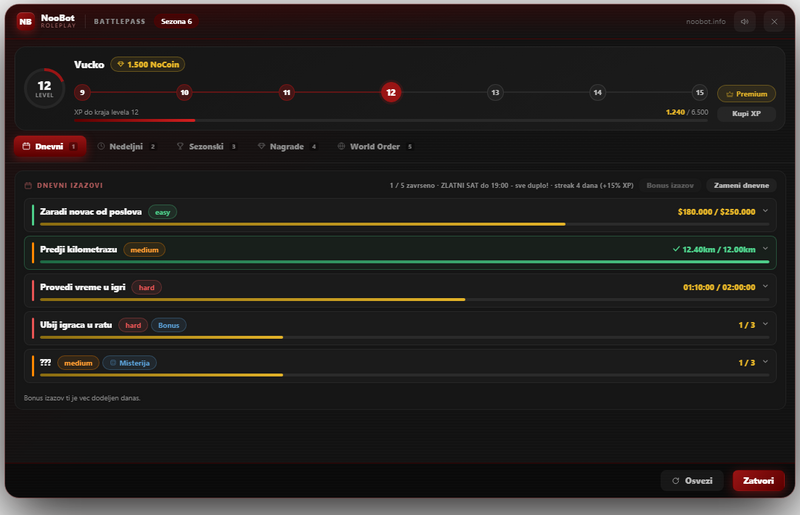Viewport: 800px width, 515px height.
Task: Click the NB logo icon
Action: [25, 21]
